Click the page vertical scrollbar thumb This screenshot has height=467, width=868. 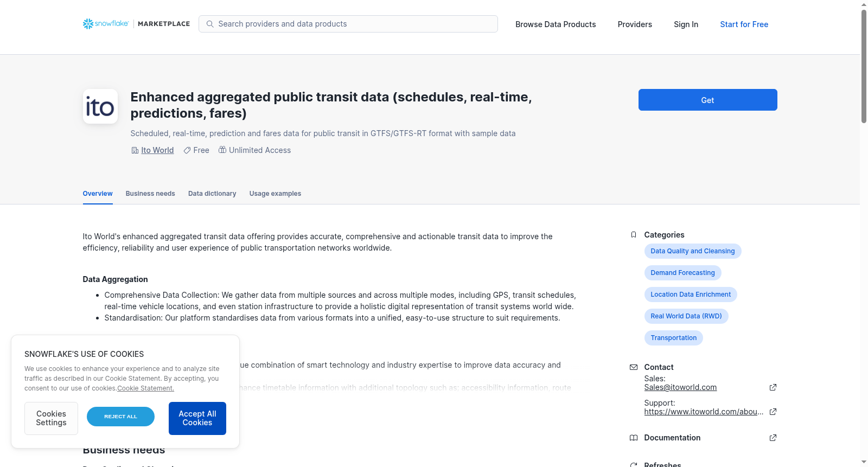pos(864,66)
